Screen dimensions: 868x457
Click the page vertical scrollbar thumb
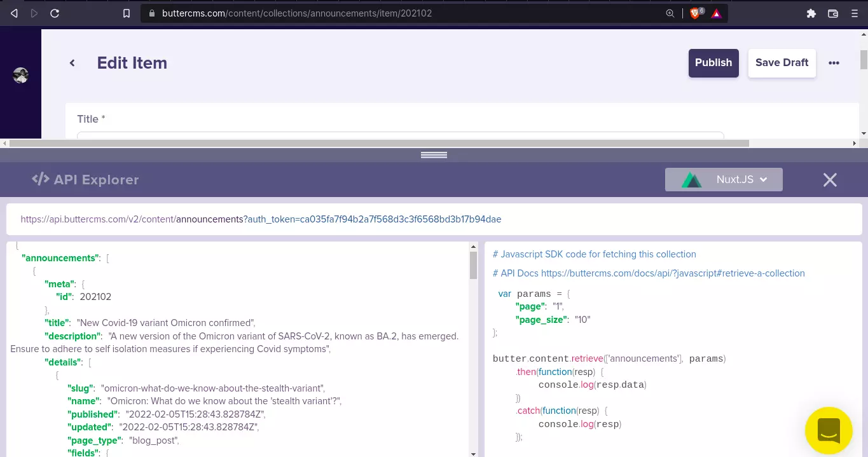tap(864, 59)
